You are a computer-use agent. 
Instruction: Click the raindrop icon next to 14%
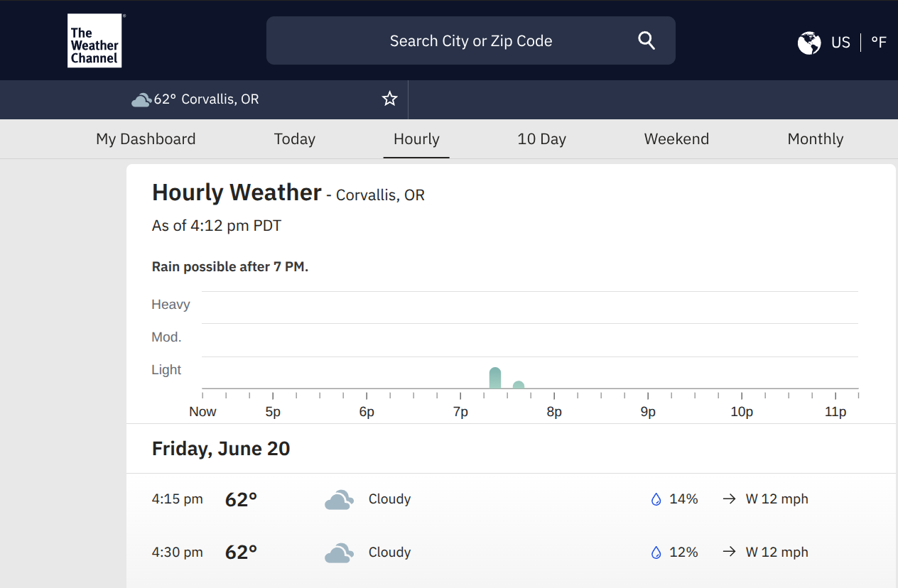point(656,499)
